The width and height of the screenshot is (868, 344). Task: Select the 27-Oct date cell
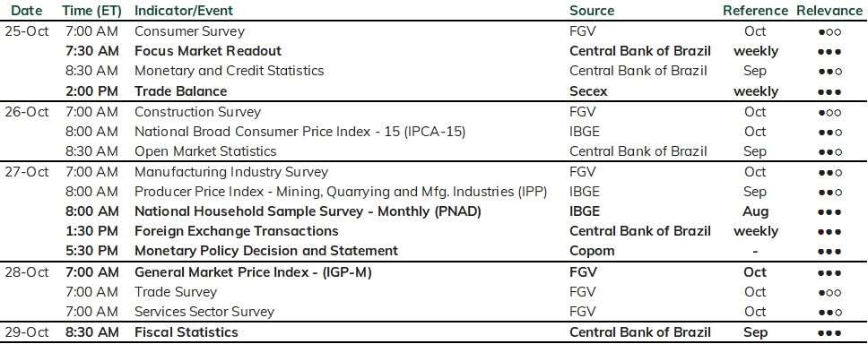pos(27,172)
